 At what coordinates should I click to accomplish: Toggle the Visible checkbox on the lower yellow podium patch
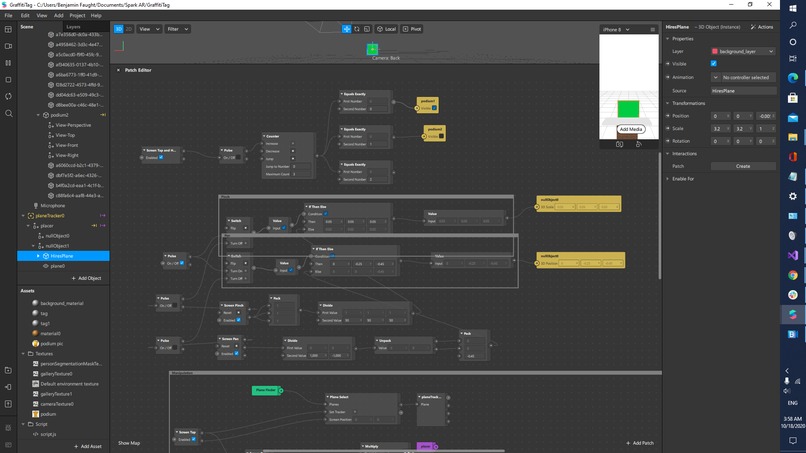(x=441, y=136)
